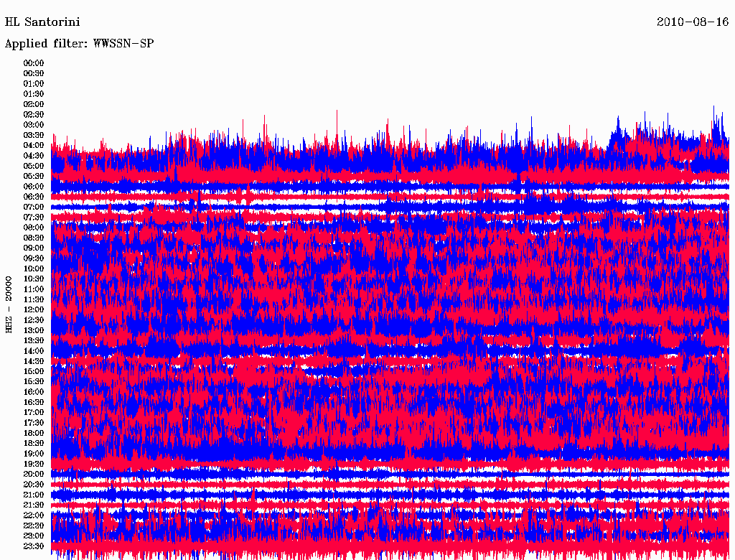Click the 10:30 time row label
Image resolution: width=735 pixels, height=560 pixels.
pos(34,279)
